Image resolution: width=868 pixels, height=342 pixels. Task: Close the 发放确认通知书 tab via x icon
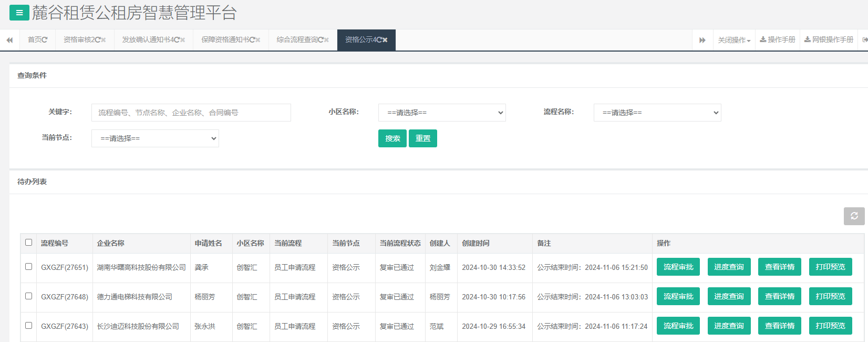182,40
